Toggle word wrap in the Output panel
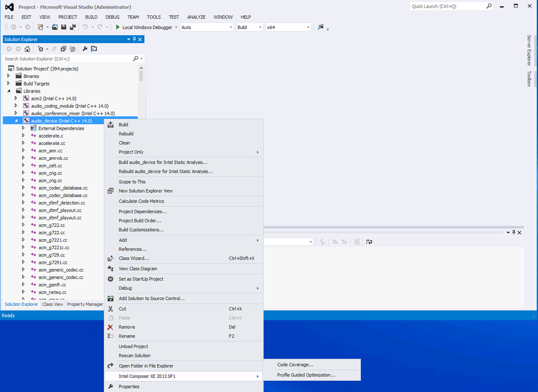The image size is (538, 392). click(x=369, y=242)
